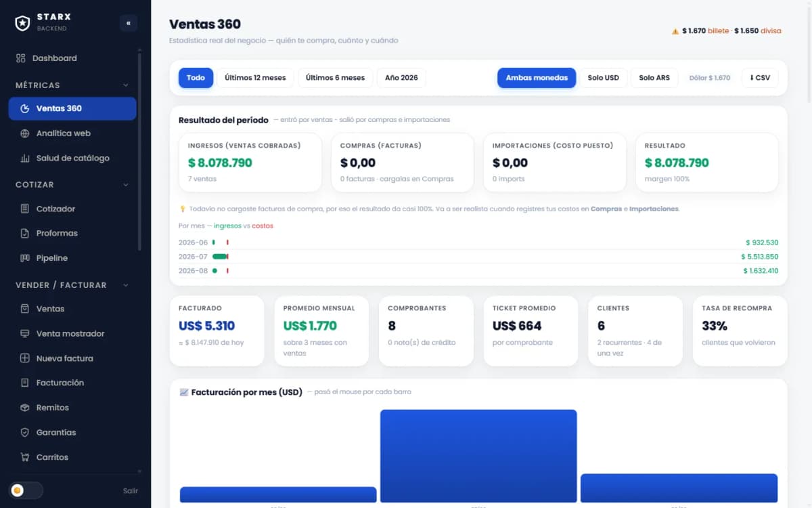Go to Nueva factura page
The height and width of the screenshot is (508, 812).
[72, 358]
